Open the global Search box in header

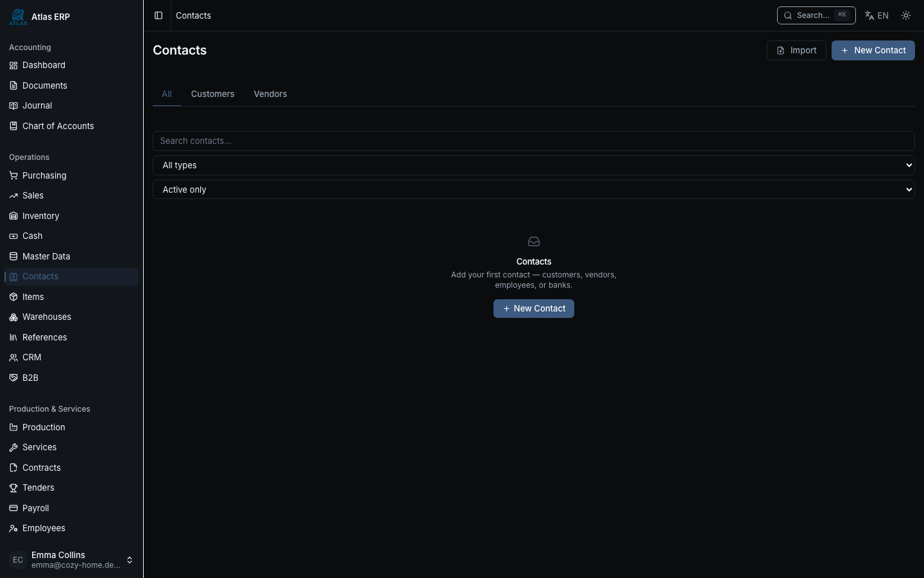[x=816, y=15]
